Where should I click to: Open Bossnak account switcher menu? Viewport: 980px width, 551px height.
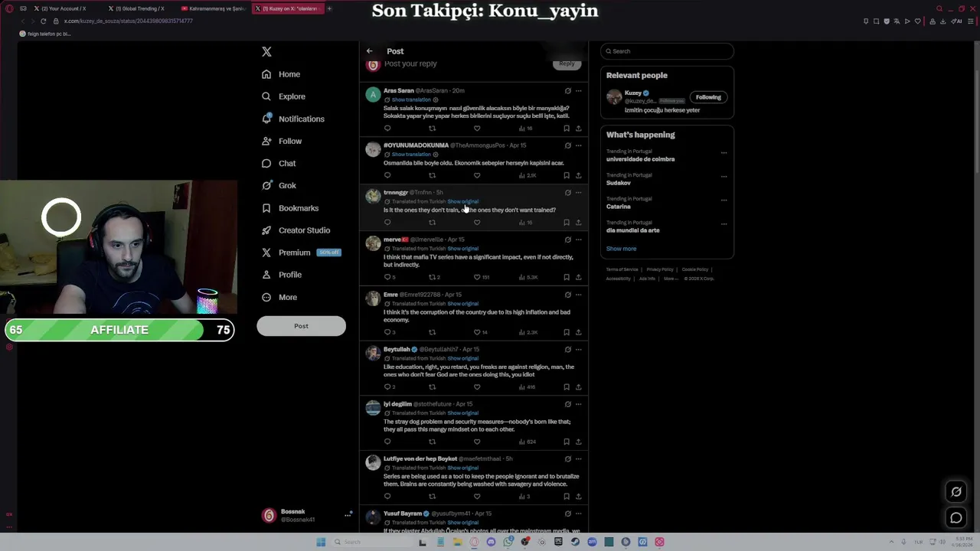pyautogui.click(x=301, y=515)
